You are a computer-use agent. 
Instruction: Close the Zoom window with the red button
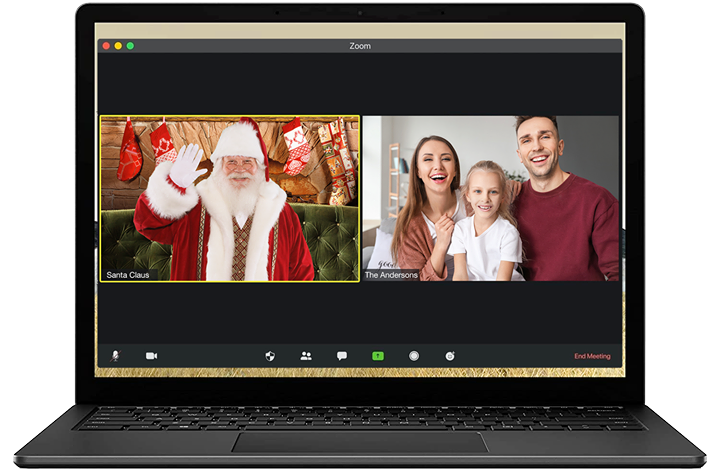tap(106, 46)
